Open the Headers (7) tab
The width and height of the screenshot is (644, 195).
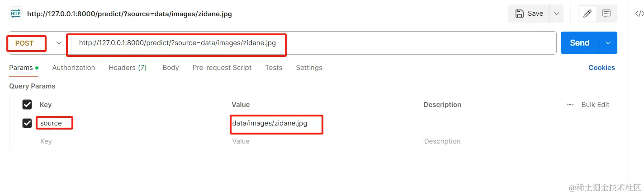click(x=128, y=68)
